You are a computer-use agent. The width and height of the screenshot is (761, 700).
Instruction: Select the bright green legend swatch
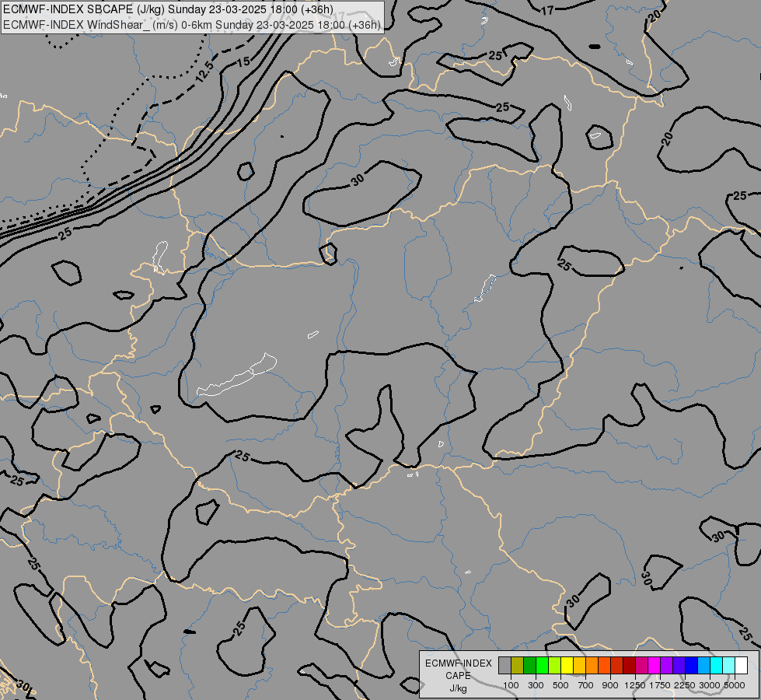[x=542, y=665]
